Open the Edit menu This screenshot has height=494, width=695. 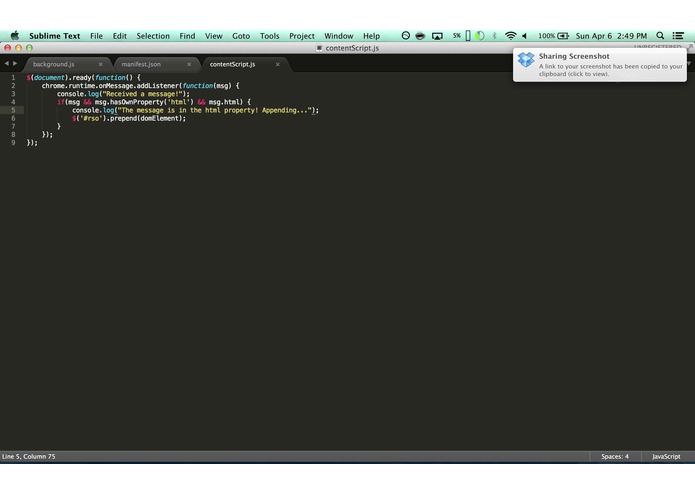pyautogui.click(x=120, y=36)
